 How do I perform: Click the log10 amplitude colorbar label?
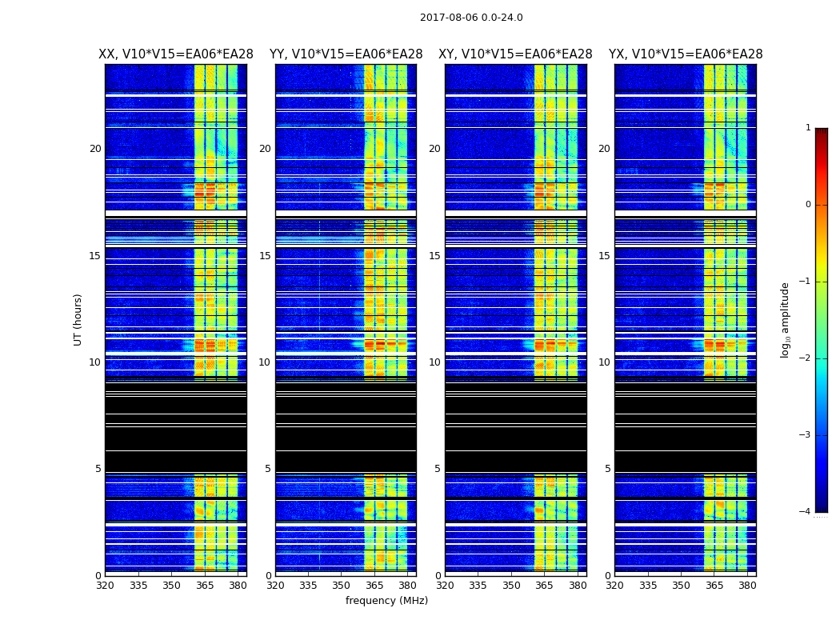785,319
